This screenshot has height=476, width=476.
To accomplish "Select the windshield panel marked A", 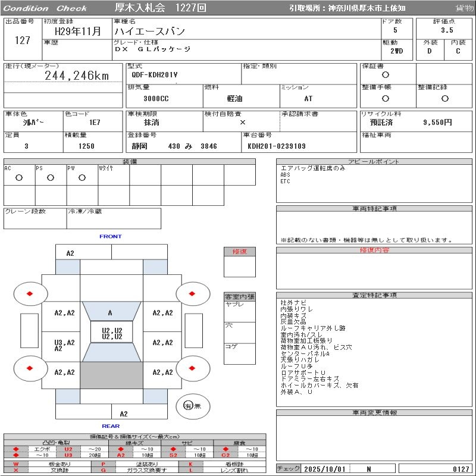I will coord(110,313).
